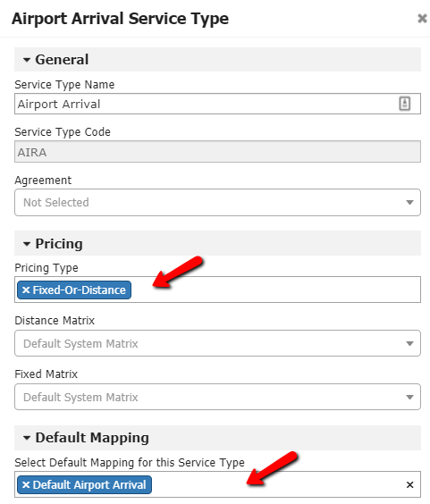Collapse the Default Mapping section triangle
430x504 pixels.
click(27, 438)
